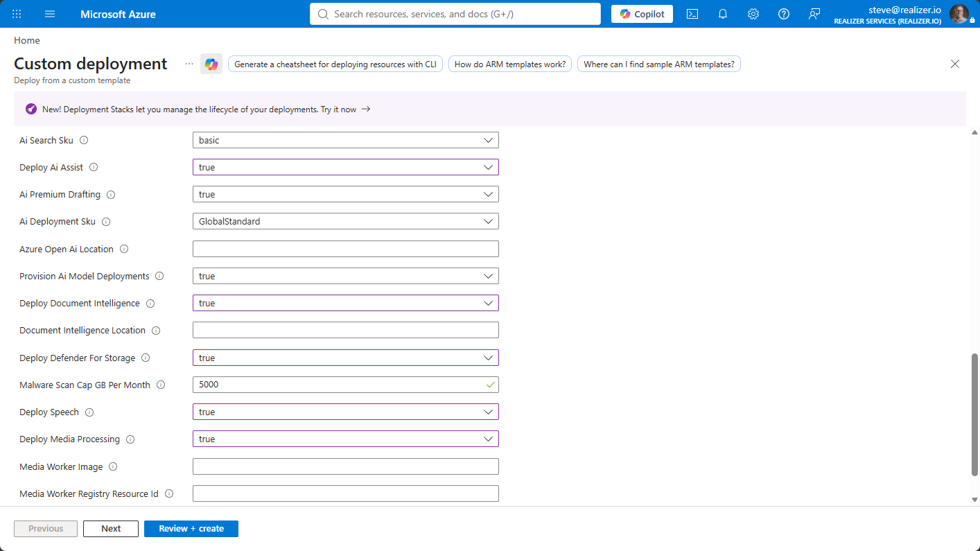Click the form's vertical scrollbar thumb
The image size is (980, 551).
coord(974,414)
